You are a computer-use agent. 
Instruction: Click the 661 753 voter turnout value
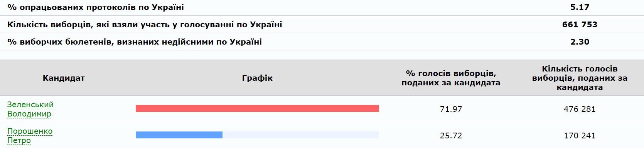[x=580, y=25]
